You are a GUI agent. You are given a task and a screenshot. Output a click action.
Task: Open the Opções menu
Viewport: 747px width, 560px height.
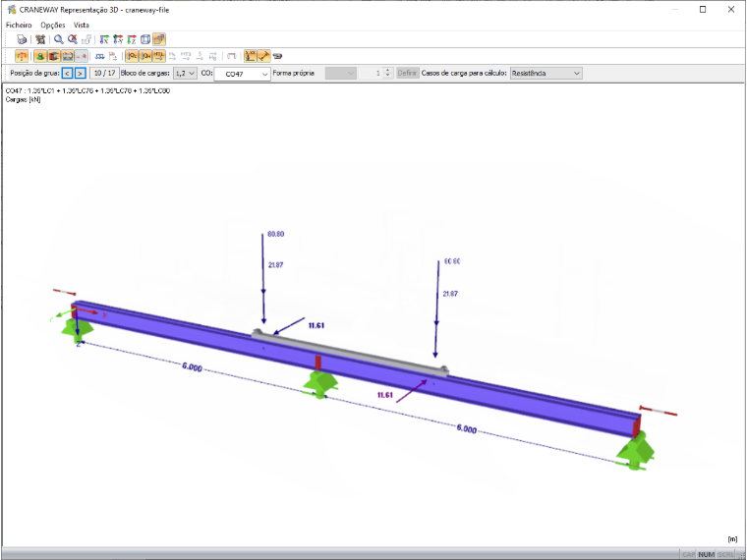point(53,25)
